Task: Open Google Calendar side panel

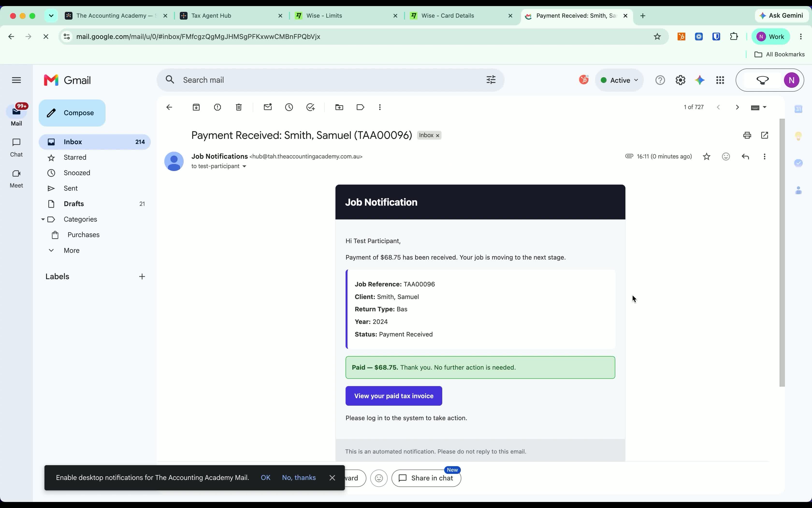Action: click(x=798, y=109)
